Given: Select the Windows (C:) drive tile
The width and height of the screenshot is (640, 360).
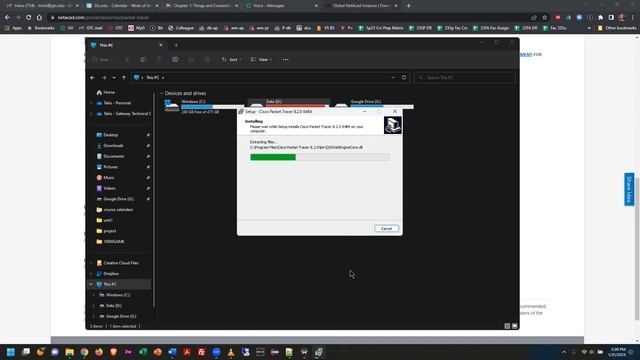Looking at the screenshot, I should coord(204,107).
